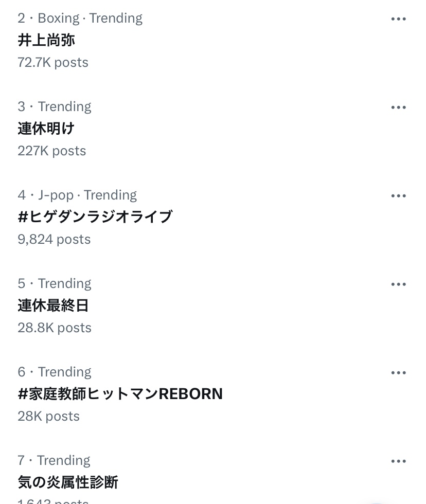Click the three-dot menu beside #ヒゲダンラジオライブ
Image resolution: width=426 pixels, height=504 pixels.
tap(398, 196)
